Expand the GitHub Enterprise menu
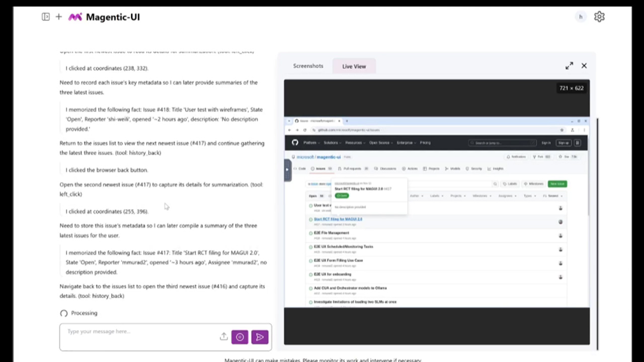This screenshot has height=362, width=644. [x=406, y=143]
